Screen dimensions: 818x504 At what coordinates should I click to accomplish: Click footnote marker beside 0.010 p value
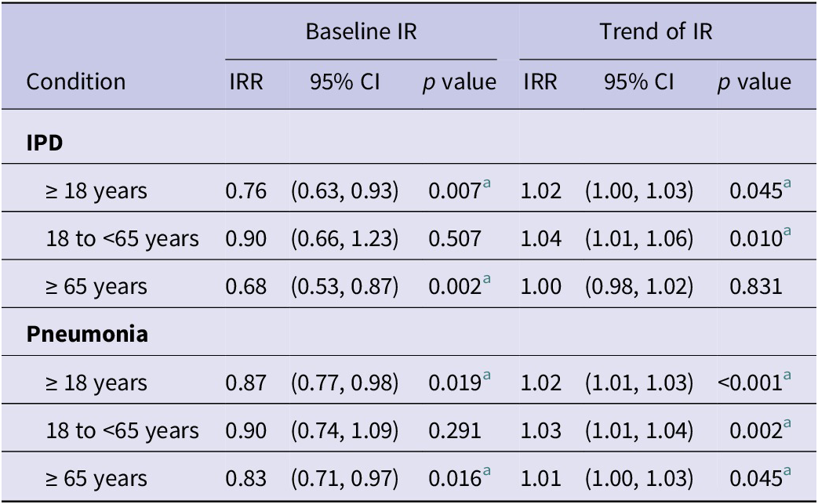click(787, 231)
